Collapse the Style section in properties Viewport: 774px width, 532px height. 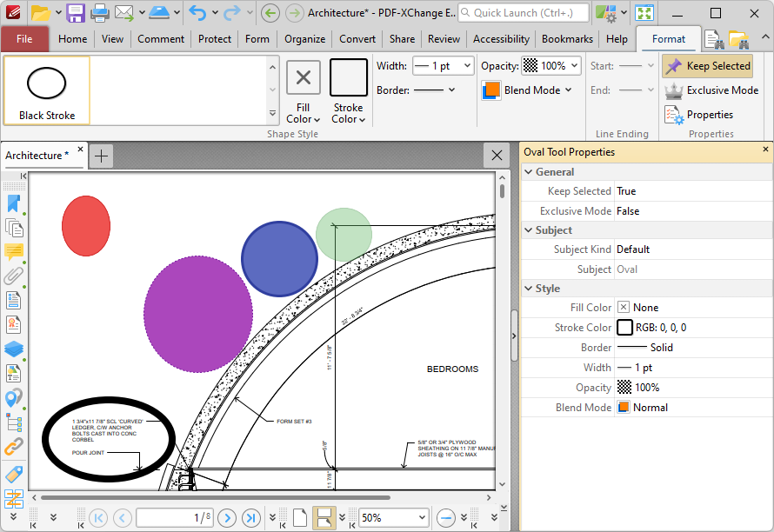coord(529,289)
